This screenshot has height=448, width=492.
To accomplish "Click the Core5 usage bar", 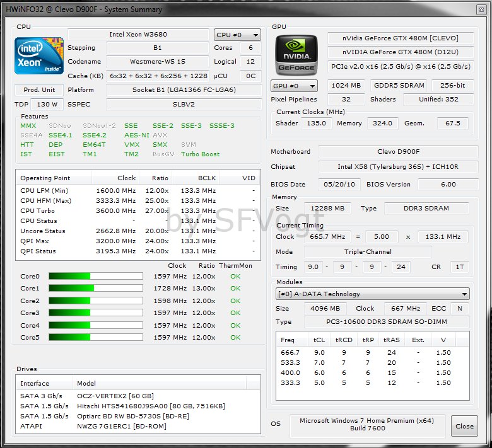I will coord(96,337).
